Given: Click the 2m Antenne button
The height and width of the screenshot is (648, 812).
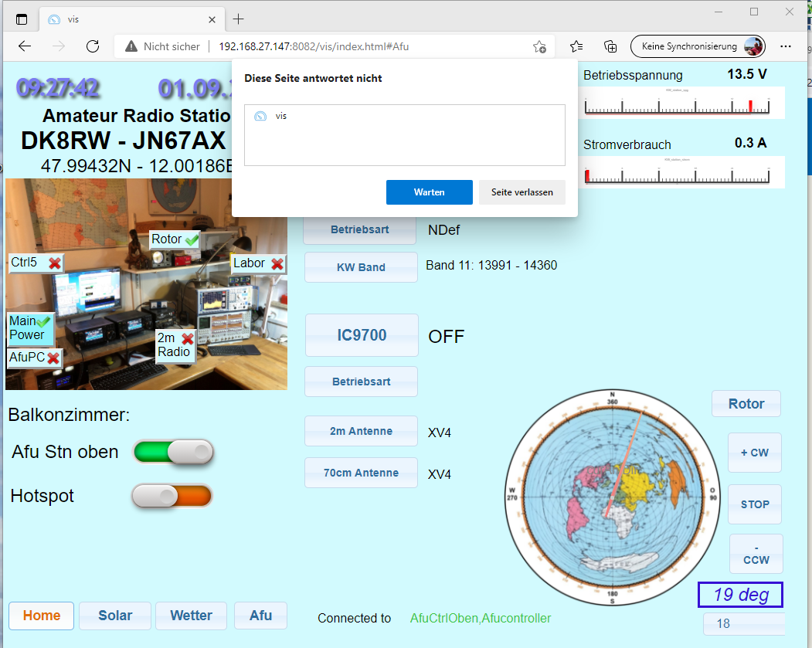Looking at the screenshot, I should coord(361,431).
